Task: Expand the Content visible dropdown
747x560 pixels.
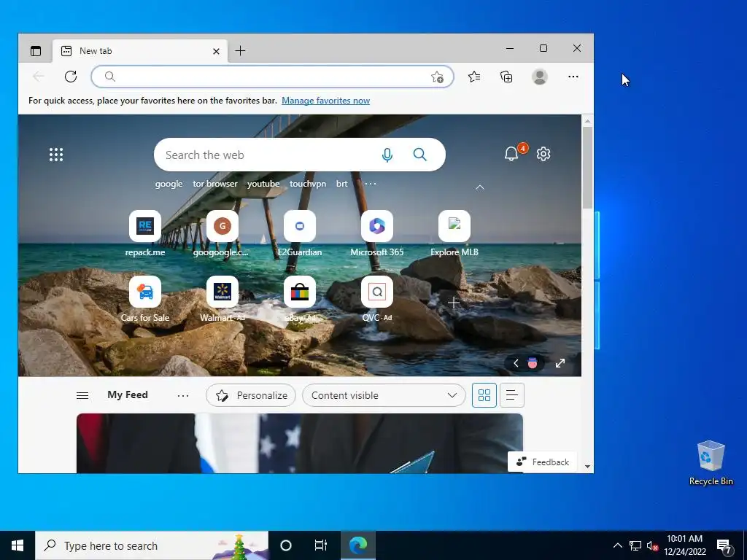Action: point(384,395)
